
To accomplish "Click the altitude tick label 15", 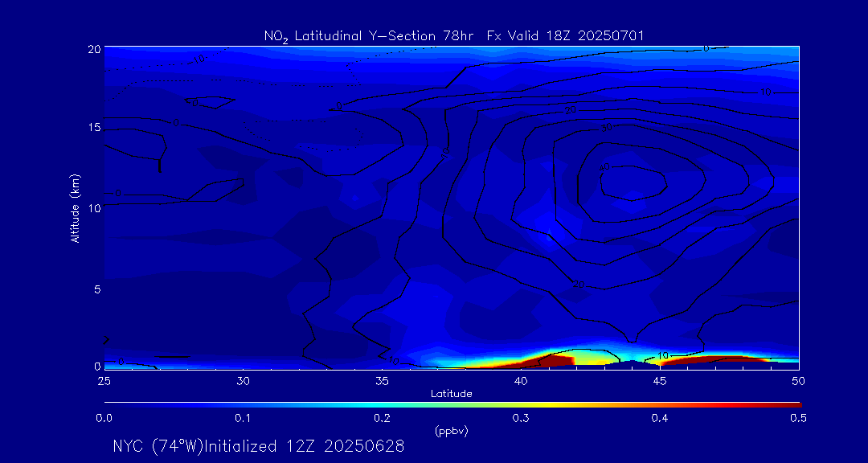I will tap(93, 127).
